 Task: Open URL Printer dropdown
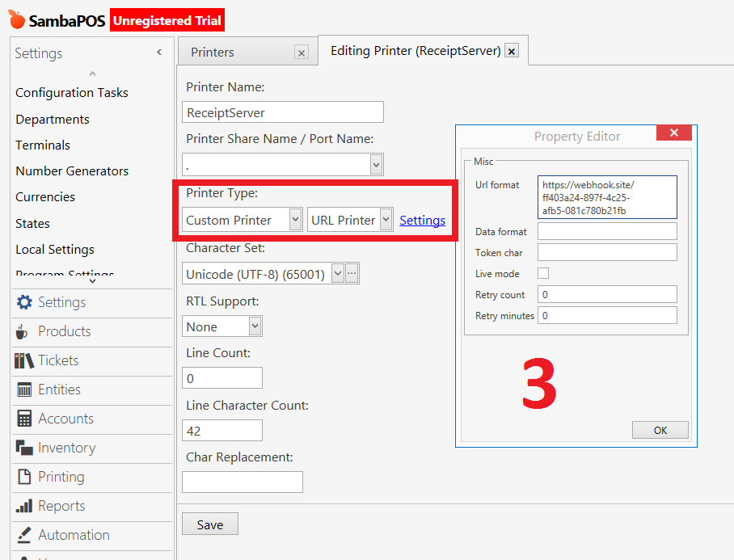coord(386,220)
